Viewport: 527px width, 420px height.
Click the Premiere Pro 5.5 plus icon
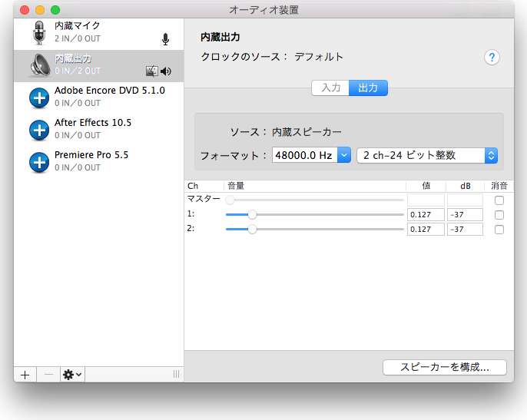(39, 162)
